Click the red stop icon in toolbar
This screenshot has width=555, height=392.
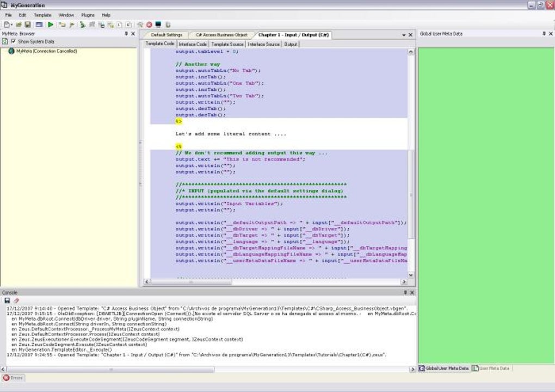149,24
